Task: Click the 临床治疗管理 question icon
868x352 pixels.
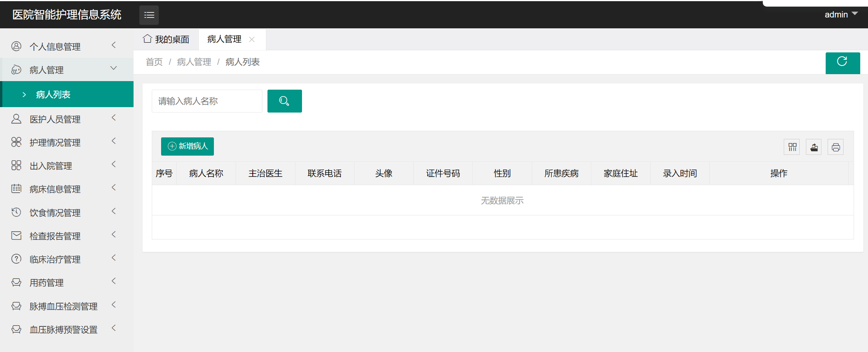Action: click(16, 259)
